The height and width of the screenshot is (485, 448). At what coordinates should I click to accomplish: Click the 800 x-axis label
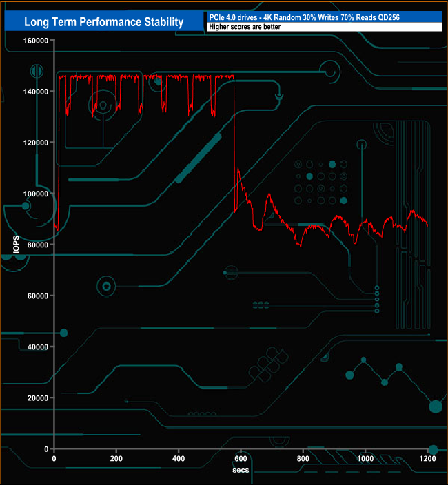pos(303,459)
